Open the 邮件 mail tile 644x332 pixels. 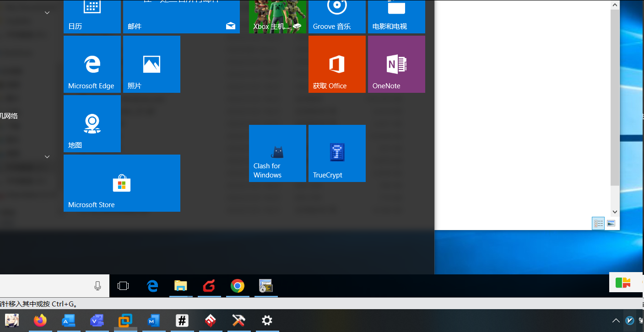[181, 16]
